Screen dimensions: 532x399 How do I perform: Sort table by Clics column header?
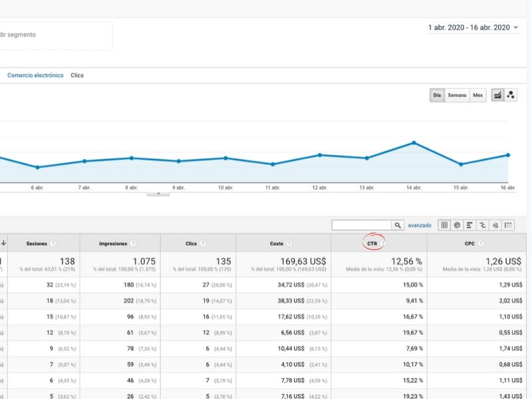pos(191,243)
